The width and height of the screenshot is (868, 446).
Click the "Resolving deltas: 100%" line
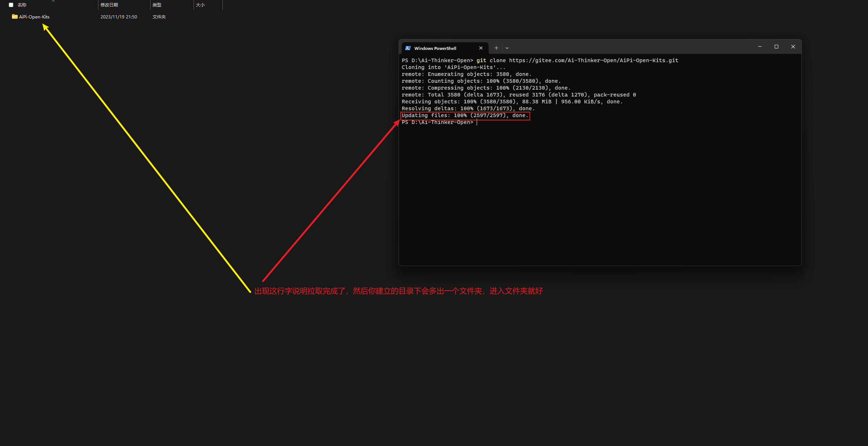point(468,108)
